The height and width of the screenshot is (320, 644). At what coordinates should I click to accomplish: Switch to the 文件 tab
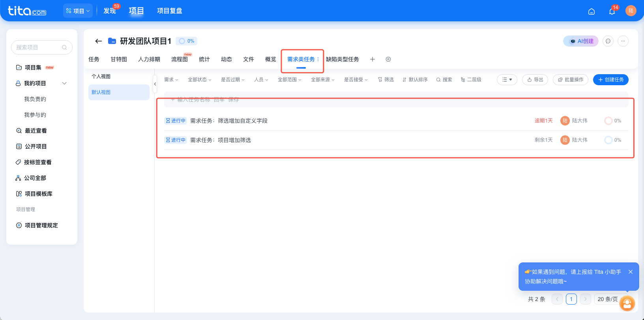point(249,59)
